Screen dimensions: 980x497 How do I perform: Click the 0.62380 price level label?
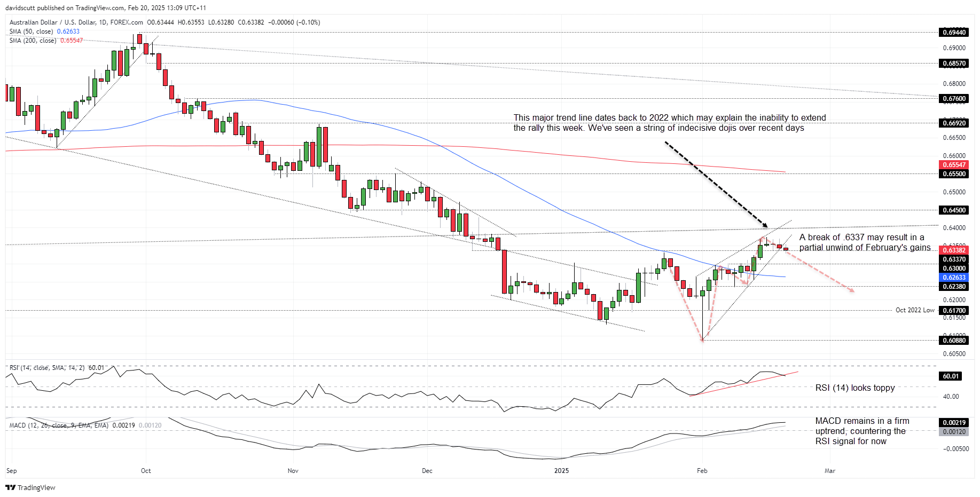pyautogui.click(x=954, y=287)
